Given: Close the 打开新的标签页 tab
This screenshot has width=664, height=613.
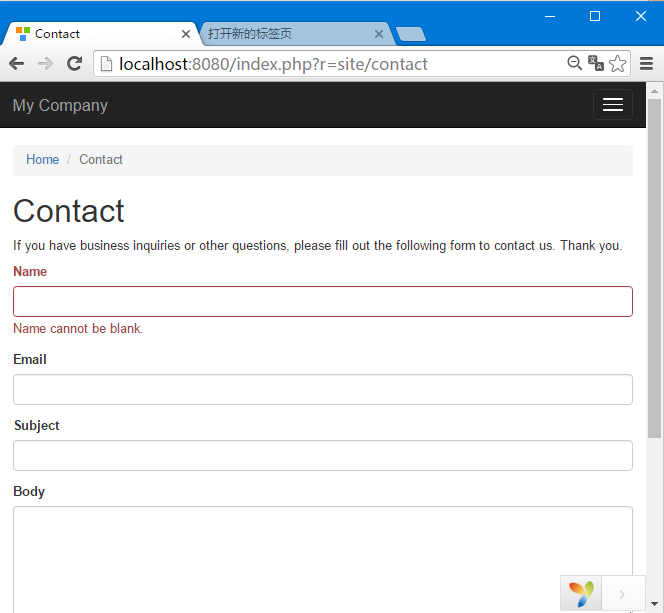Looking at the screenshot, I should click(379, 34).
